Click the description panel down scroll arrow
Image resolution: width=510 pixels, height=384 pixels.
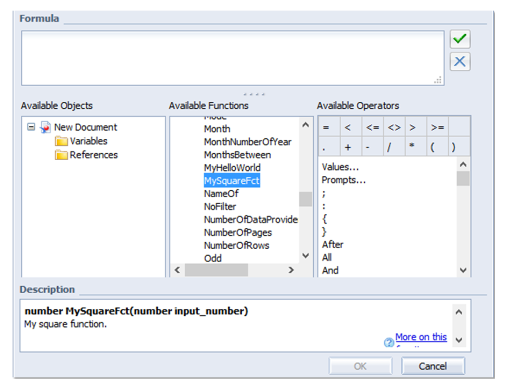(459, 340)
